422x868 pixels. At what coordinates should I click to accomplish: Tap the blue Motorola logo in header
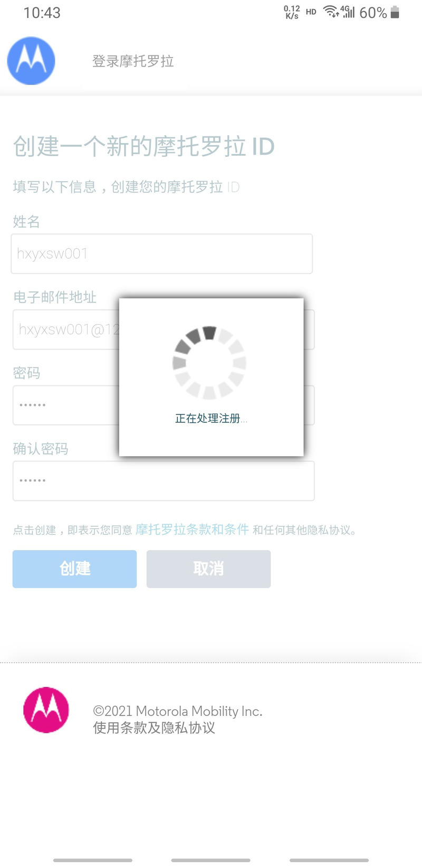pyautogui.click(x=31, y=61)
